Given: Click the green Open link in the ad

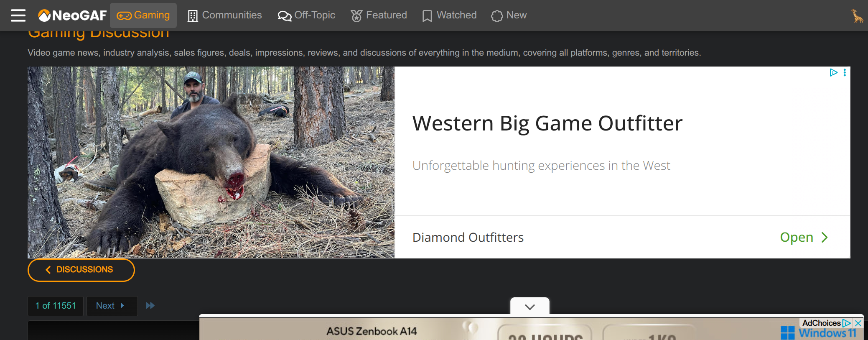Looking at the screenshot, I should pos(803,237).
